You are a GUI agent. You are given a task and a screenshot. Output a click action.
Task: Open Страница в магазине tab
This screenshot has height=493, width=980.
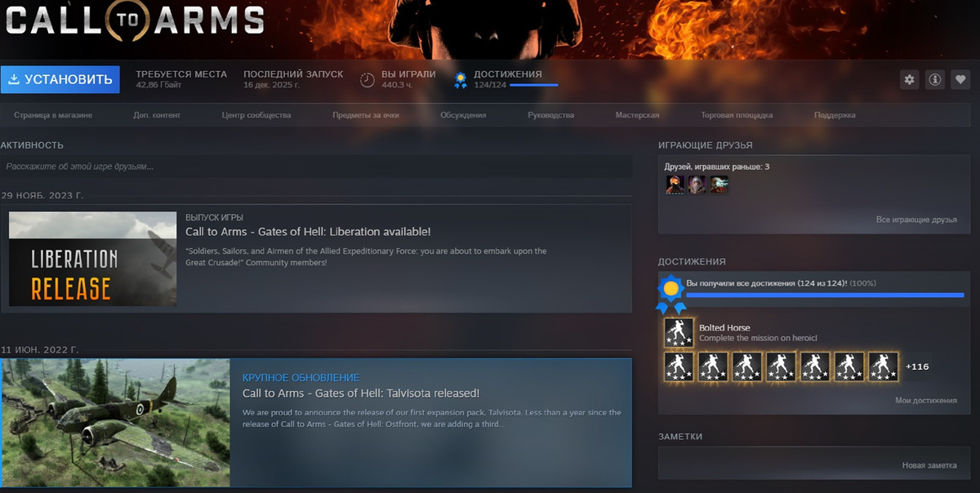coord(53,115)
